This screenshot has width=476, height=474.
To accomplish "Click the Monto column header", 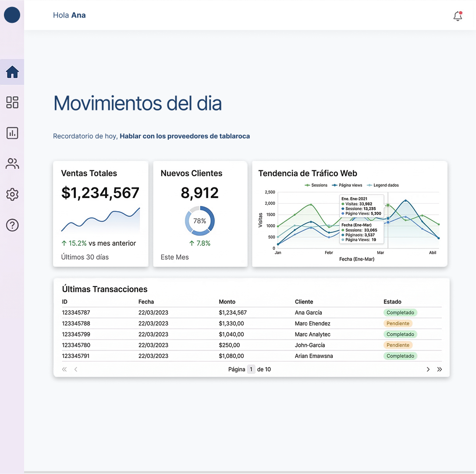I will [x=227, y=302].
